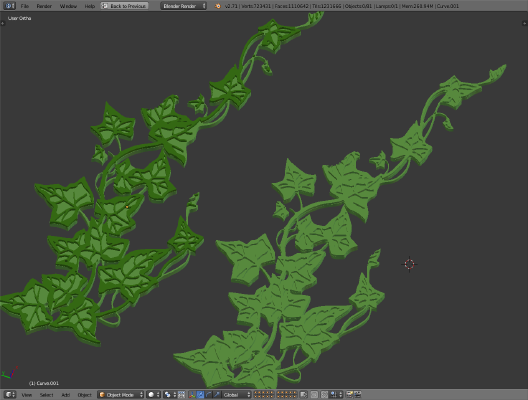This screenshot has height=400, width=528.
Task: Open the File menu
Action: [25, 6]
